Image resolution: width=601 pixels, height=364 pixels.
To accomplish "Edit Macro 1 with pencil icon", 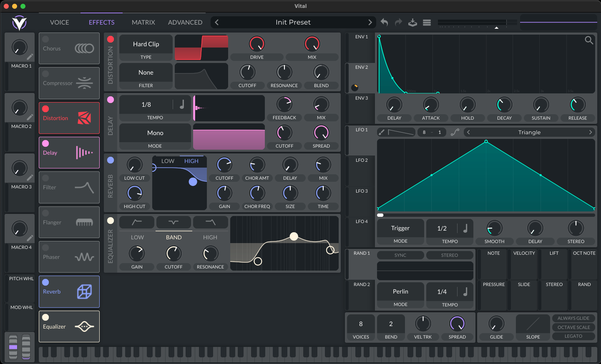I will (x=30, y=57).
